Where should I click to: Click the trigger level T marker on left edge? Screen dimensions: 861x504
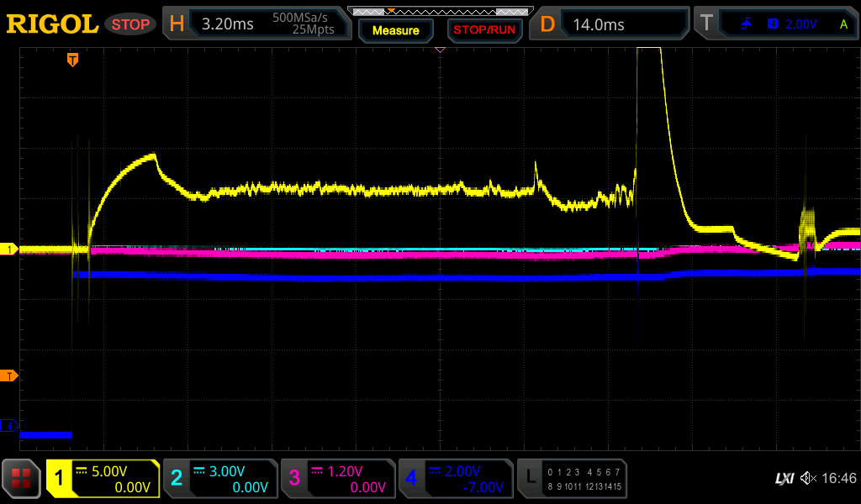pyautogui.click(x=9, y=375)
